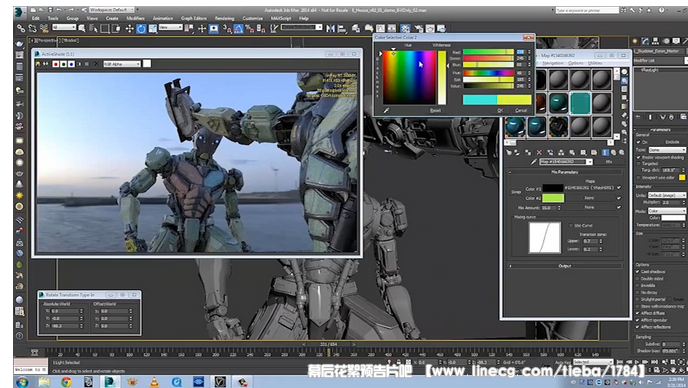
Task: Click the Reset Map delete icon
Action: [539, 152]
